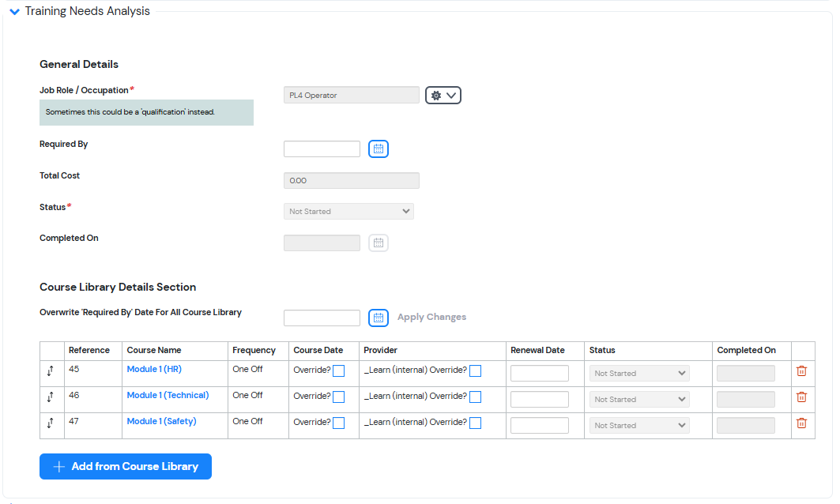
Task: Click Add from Course Library button
Action: 126,467
